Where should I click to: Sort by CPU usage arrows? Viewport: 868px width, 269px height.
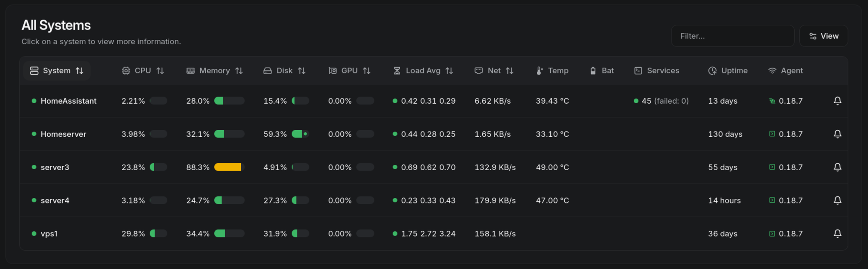point(160,71)
